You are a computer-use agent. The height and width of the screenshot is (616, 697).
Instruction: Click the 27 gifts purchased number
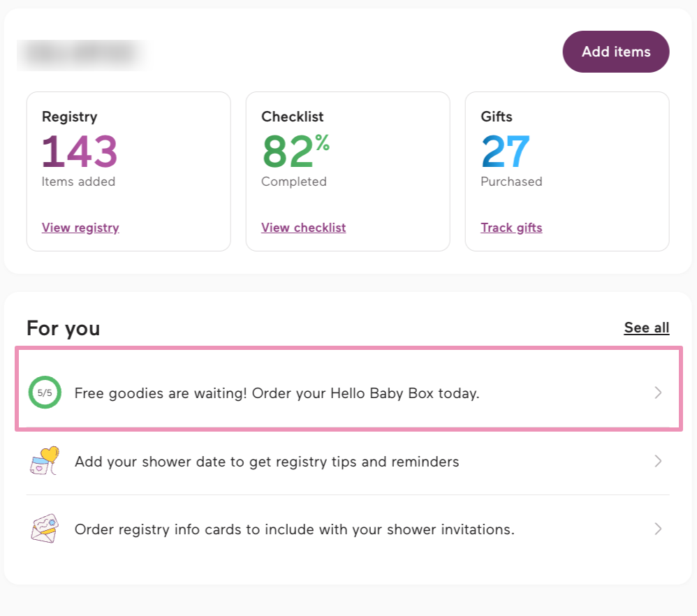(x=506, y=151)
